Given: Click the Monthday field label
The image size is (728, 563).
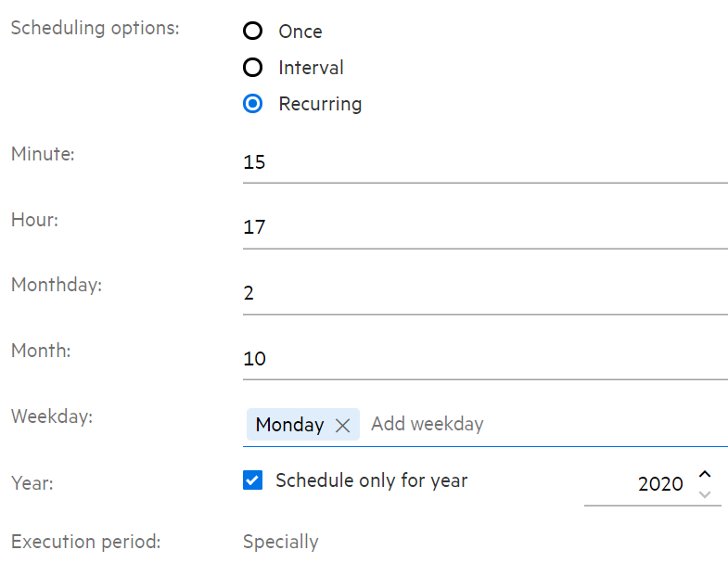Looking at the screenshot, I should 57,285.
